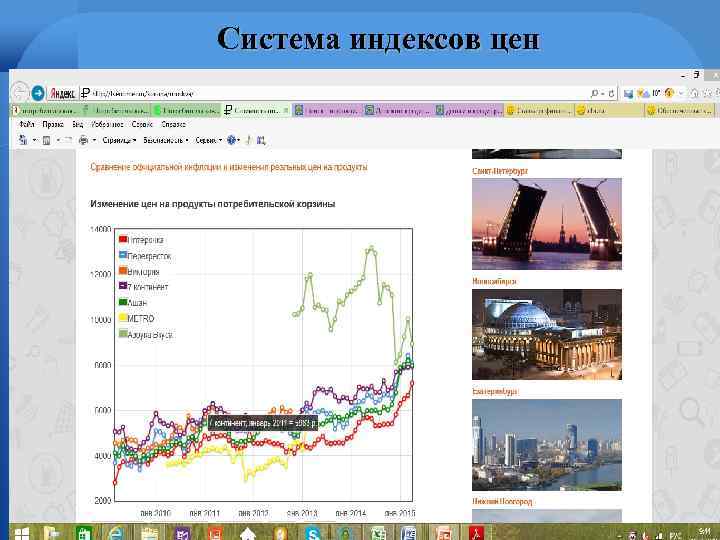This screenshot has width=720, height=540.
Task: Click the 12000 y-axis label
Action: click(101, 274)
